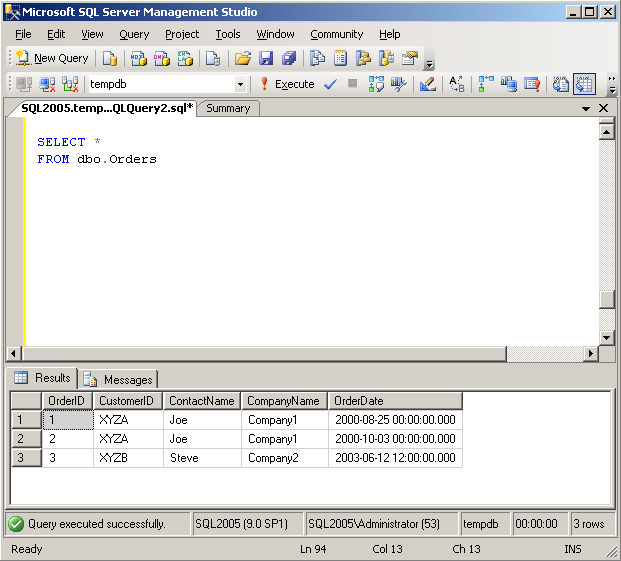Image resolution: width=621 pixels, height=561 pixels.
Task: Select the 2000-10-03 order date cell
Action: [395, 439]
